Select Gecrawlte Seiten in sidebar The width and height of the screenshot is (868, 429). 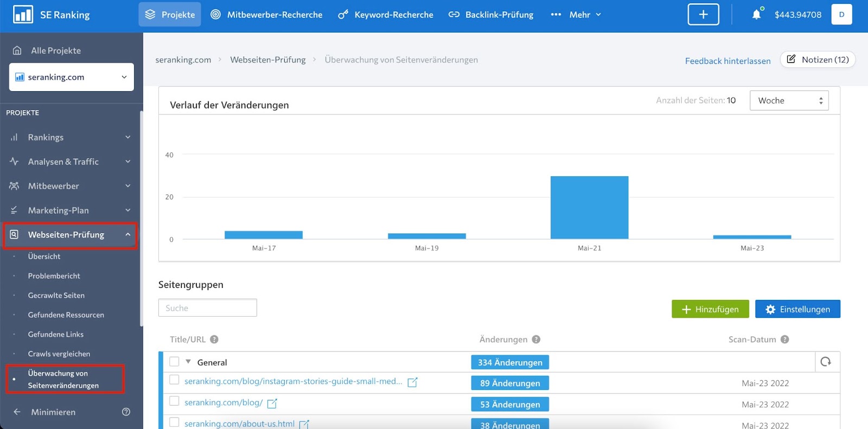point(56,295)
